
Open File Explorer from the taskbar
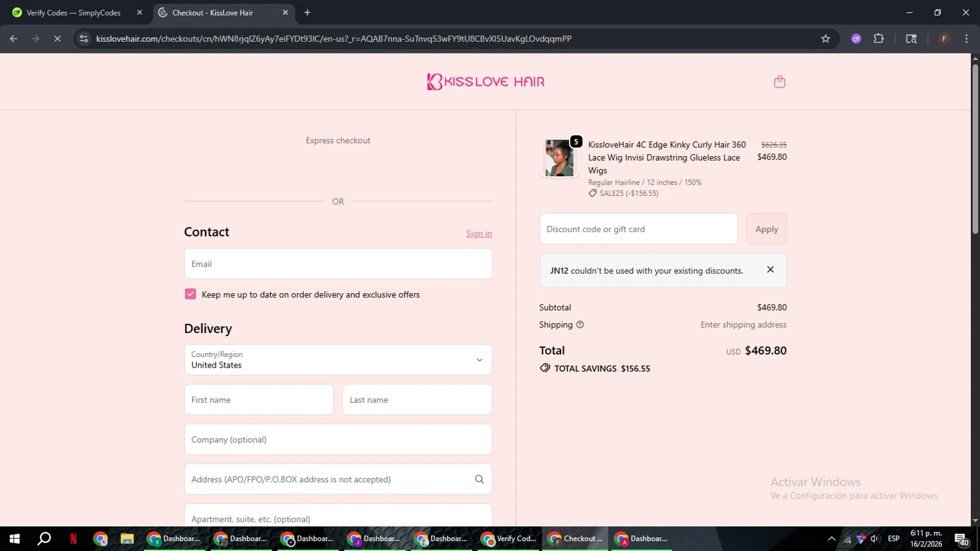tap(127, 539)
